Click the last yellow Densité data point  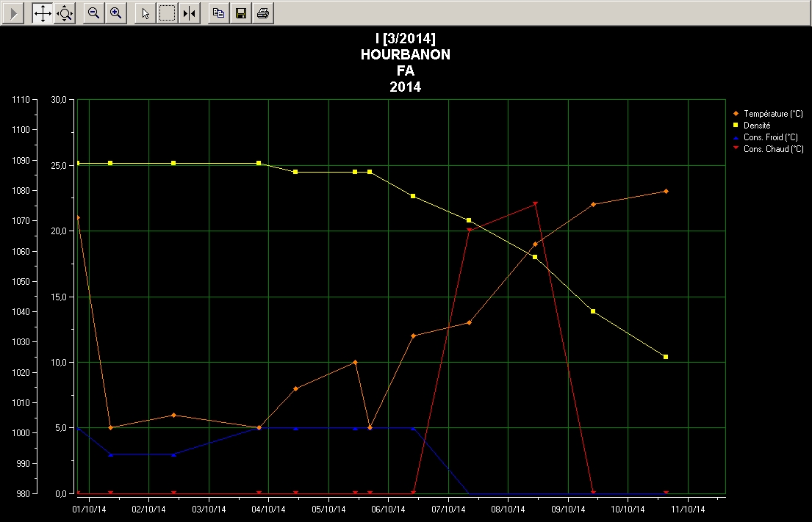(x=666, y=357)
